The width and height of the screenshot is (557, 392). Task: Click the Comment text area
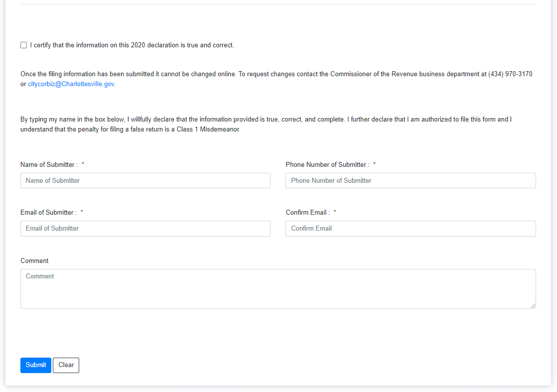pos(278,288)
